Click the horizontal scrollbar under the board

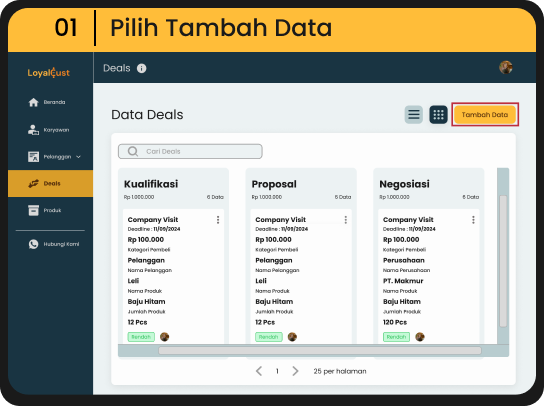point(320,350)
